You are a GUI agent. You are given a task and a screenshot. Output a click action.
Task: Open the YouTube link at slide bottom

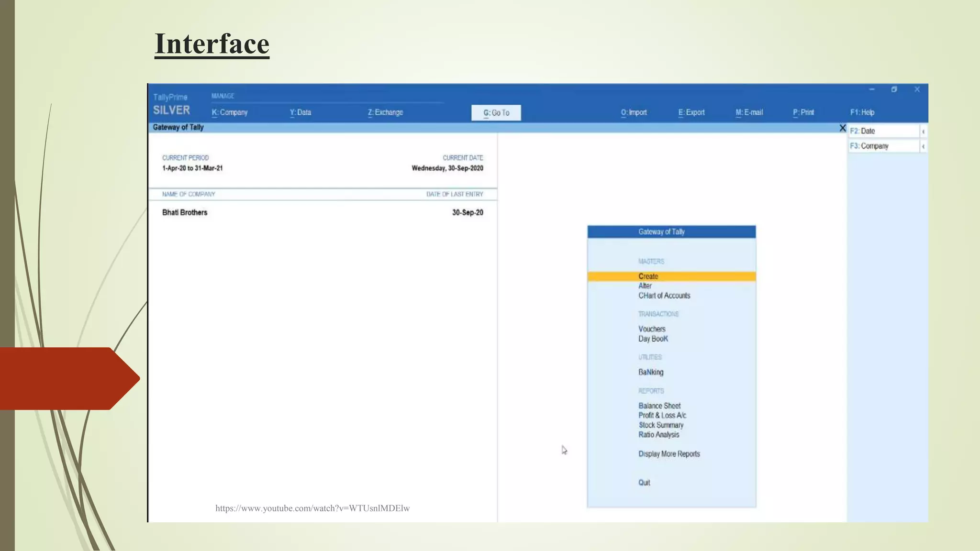[x=312, y=508]
